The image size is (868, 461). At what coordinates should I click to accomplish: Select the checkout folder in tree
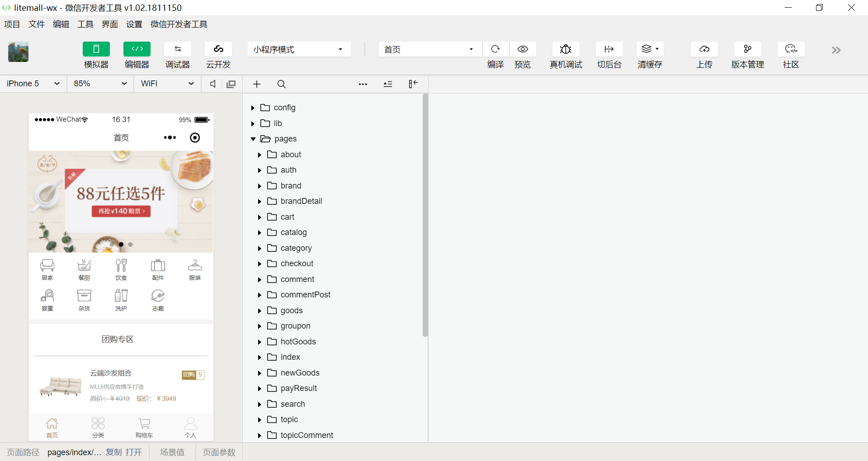point(297,263)
